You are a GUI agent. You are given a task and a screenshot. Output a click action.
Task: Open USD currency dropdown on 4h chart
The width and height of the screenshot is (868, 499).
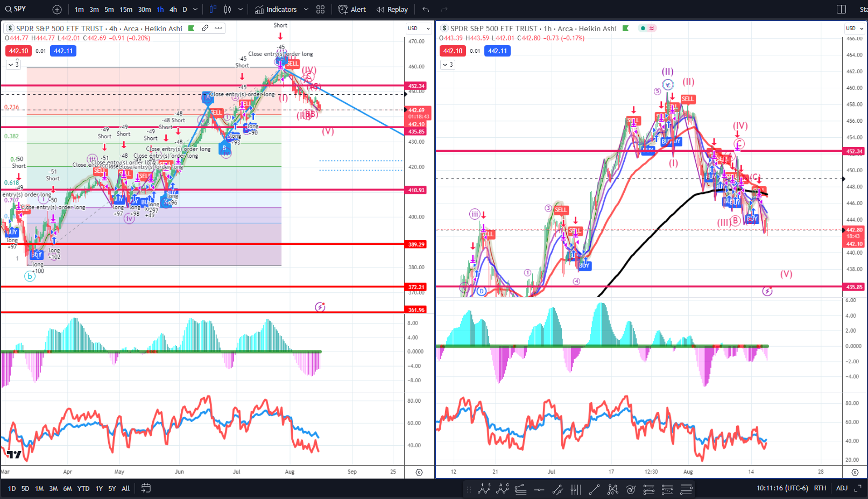(x=419, y=29)
